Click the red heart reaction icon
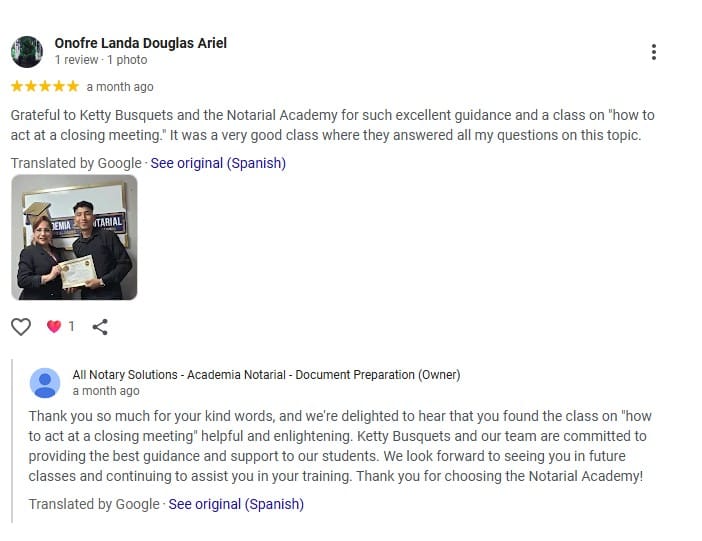This screenshot has width=702, height=541. 54,326
